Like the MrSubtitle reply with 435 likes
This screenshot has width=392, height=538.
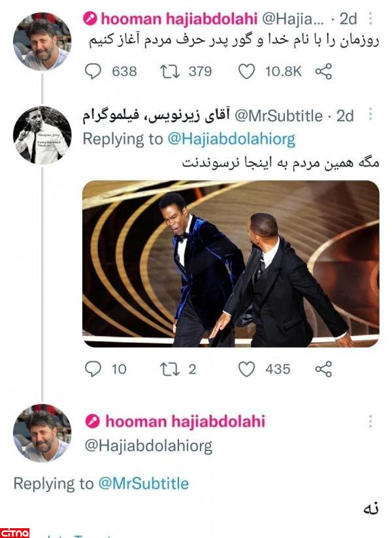click(x=246, y=369)
